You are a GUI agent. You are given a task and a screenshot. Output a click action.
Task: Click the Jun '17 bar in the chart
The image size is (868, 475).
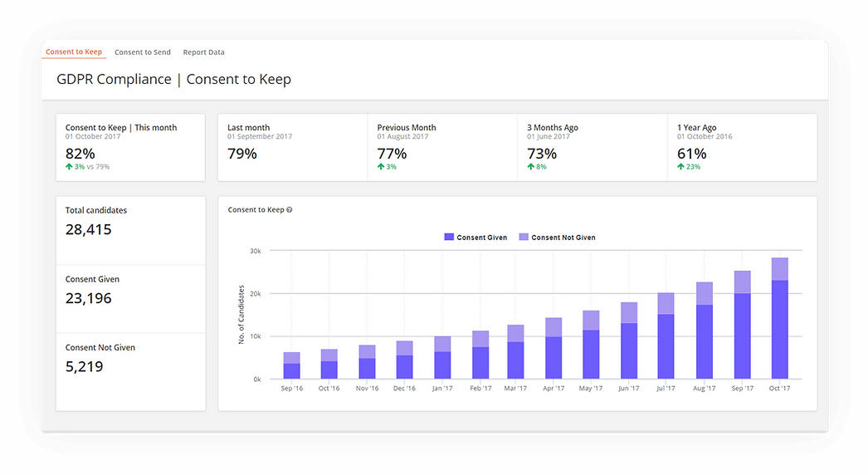point(629,340)
